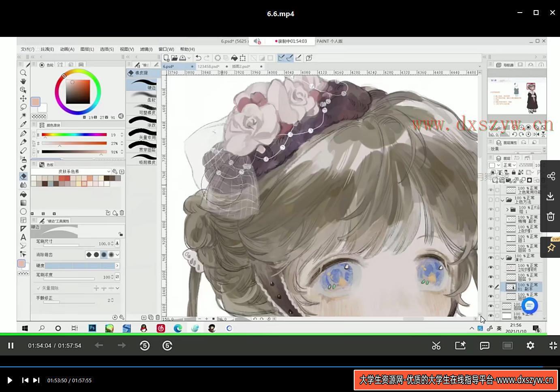Choose the 吸附橡皮 snap eraser sub tool
The width and height of the screenshot is (560, 392).
click(x=141, y=159)
